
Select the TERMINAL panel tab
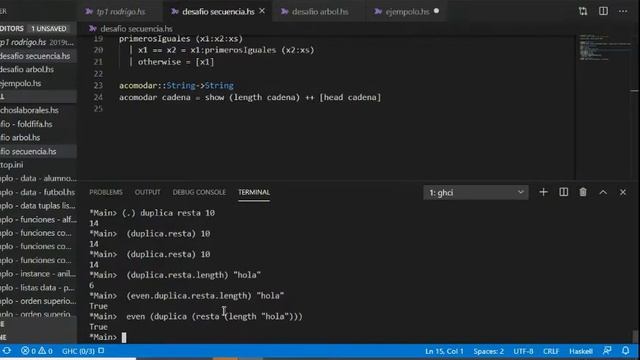254,192
